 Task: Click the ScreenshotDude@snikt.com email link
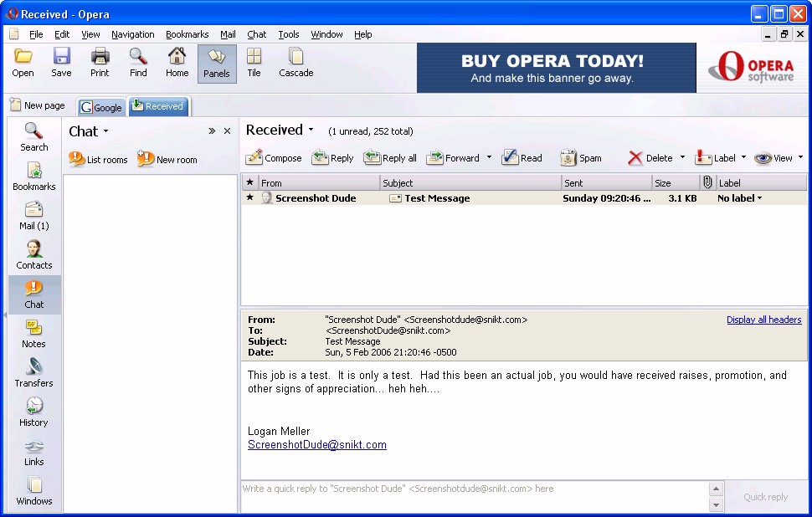(x=316, y=445)
